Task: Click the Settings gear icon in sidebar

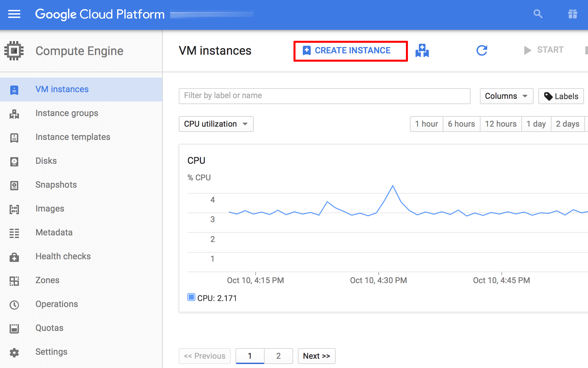Action: coord(14,352)
